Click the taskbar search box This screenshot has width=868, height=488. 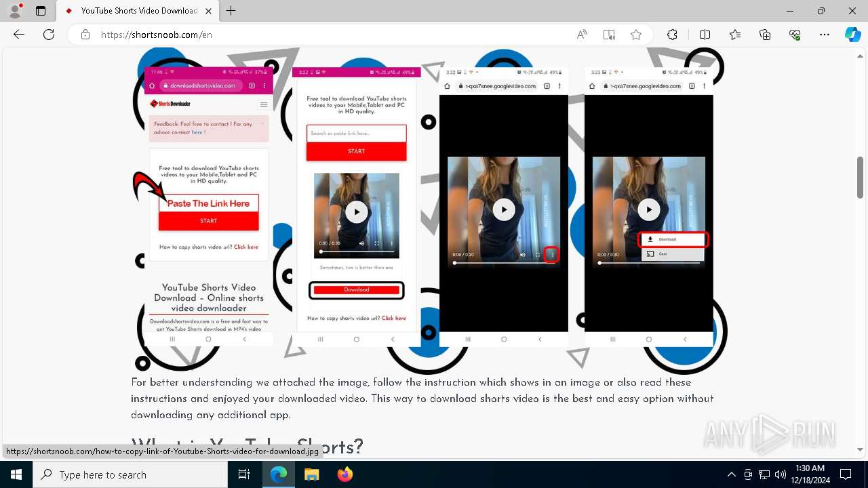point(130,474)
